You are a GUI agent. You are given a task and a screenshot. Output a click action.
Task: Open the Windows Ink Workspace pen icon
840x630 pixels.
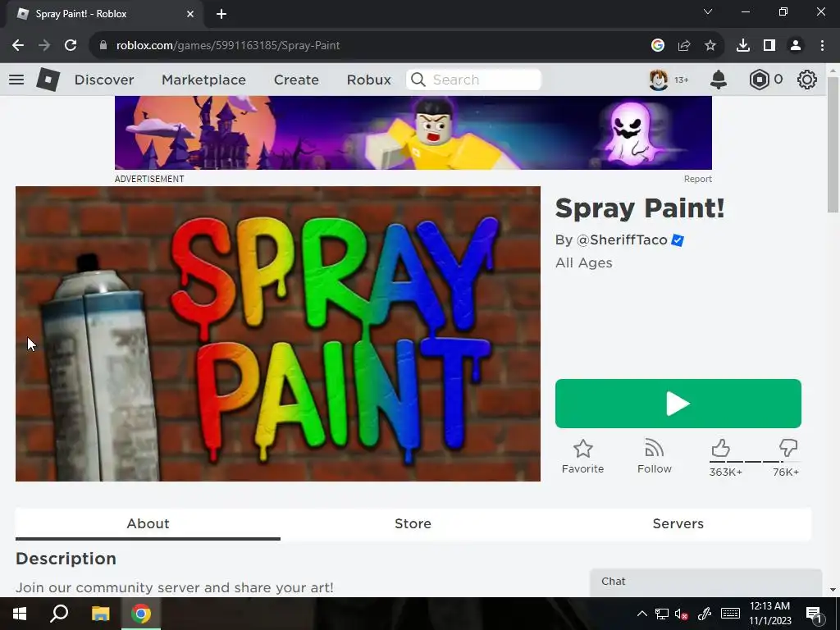coord(705,614)
